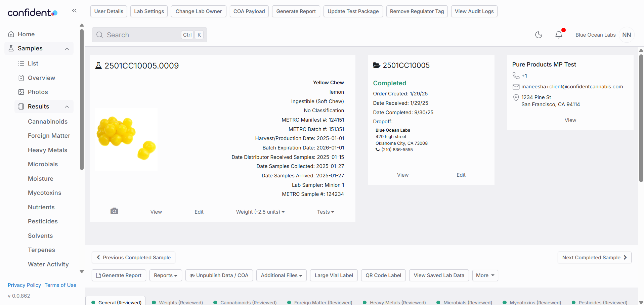Click View Saved Lab Data button
Viewport: 644px width, 305px height.
click(x=439, y=275)
